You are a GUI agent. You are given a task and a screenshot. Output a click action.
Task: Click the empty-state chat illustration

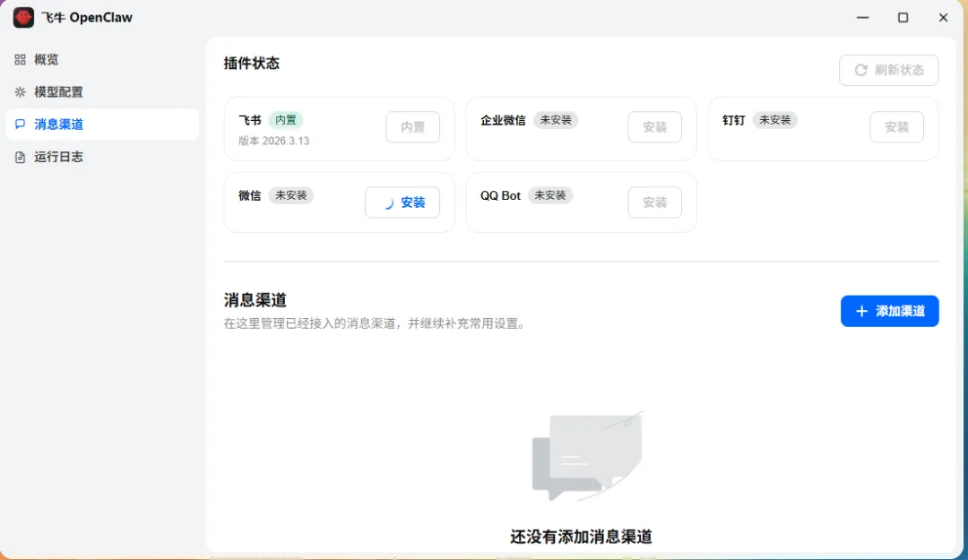[x=587, y=456]
